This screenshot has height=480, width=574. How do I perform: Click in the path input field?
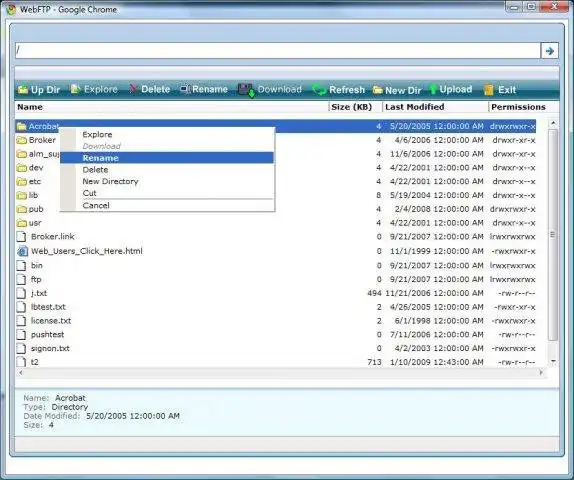tap(278, 51)
